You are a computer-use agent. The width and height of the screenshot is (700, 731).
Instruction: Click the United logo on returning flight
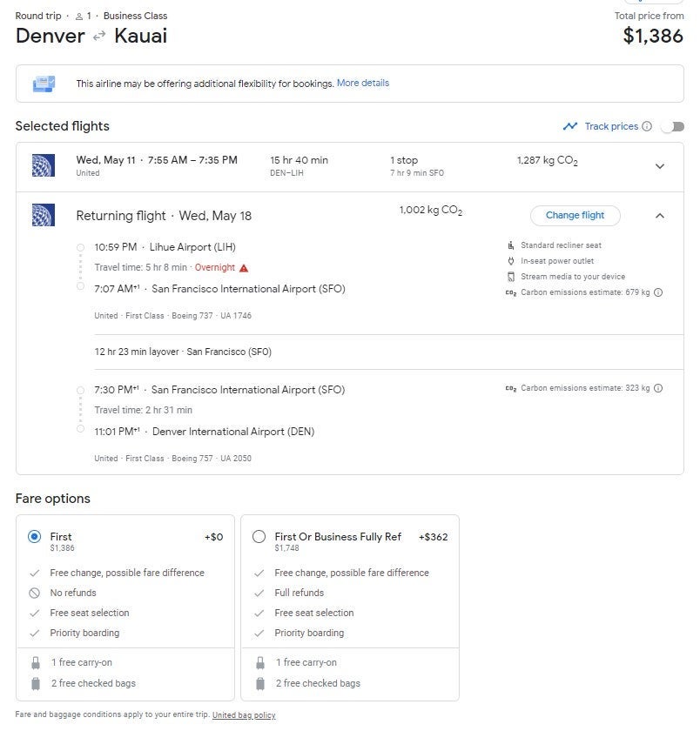[44, 215]
